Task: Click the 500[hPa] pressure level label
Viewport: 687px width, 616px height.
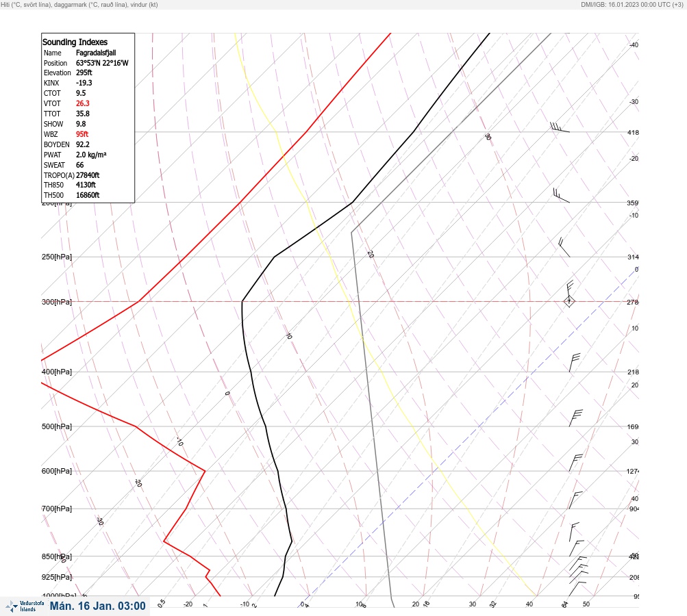Action: (57, 426)
